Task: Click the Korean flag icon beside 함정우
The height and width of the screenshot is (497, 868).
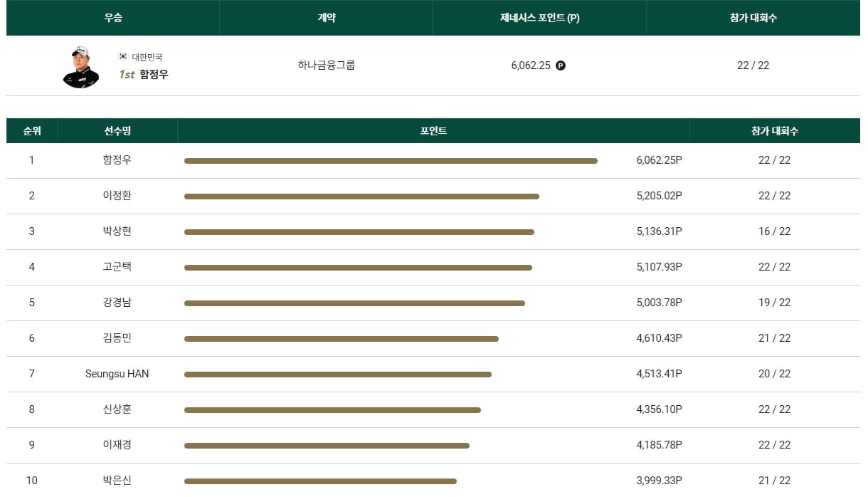Action: tap(122, 58)
